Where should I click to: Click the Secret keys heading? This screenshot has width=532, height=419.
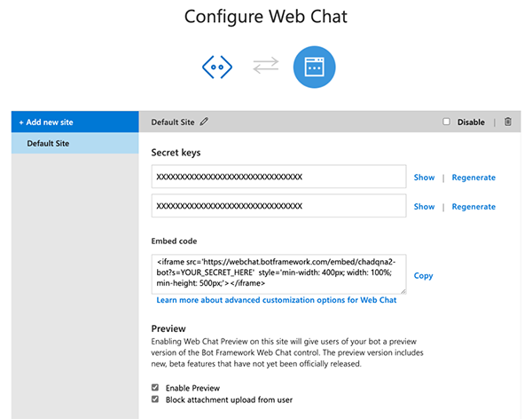176,153
